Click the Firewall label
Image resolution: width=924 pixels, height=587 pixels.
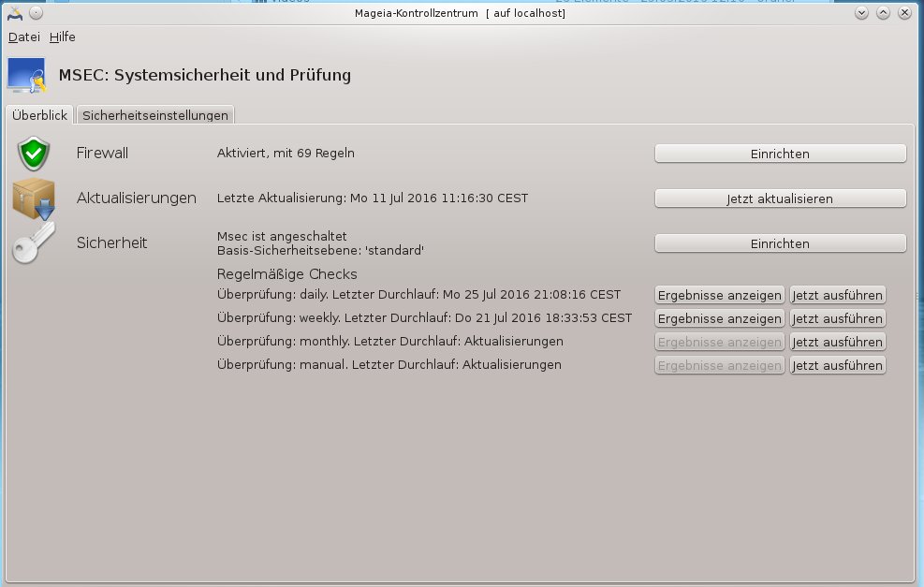click(102, 154)
